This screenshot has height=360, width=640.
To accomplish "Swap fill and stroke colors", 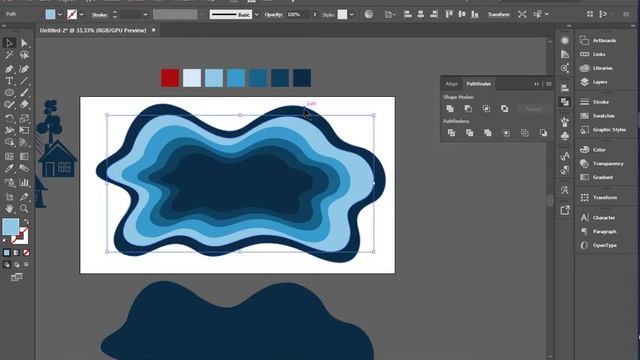I will 26,222.
